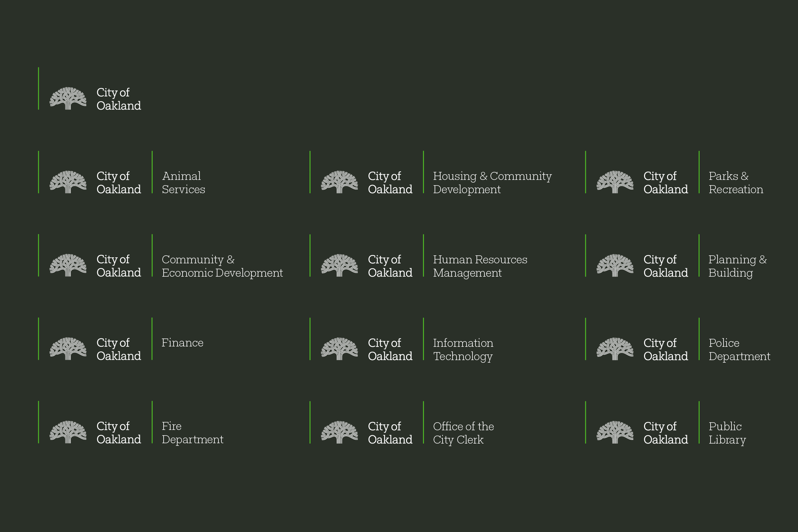Image resolution: width=798 pixels, height=532 pixels.
Task: Open the Fire Department label
Action: pos(193,433)
